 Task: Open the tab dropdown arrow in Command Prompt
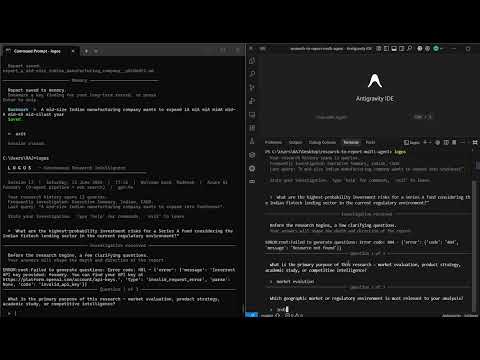click(96, 51)
